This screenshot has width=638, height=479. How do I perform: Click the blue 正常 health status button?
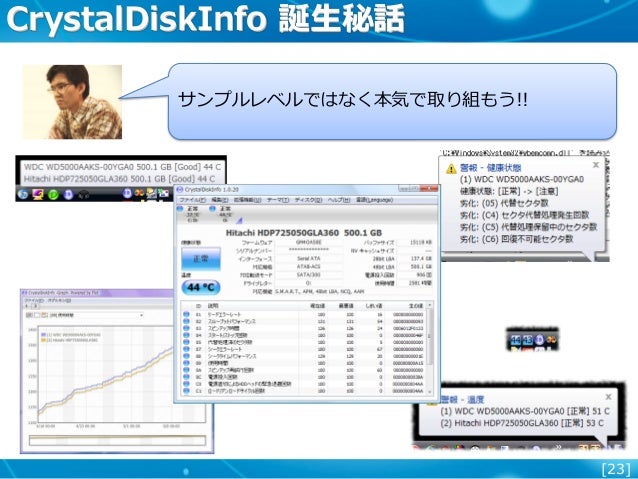201,258
